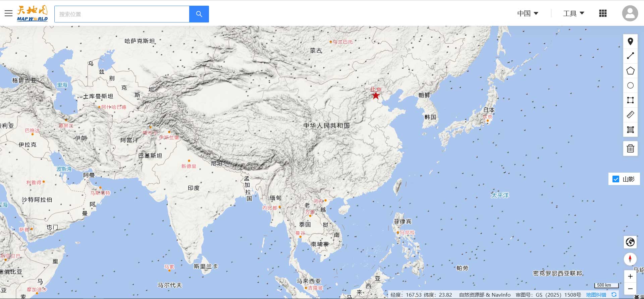Viewport: 644px width, 299px height.
Task: Click the 韩国 country label
Action: pos(430,117)
